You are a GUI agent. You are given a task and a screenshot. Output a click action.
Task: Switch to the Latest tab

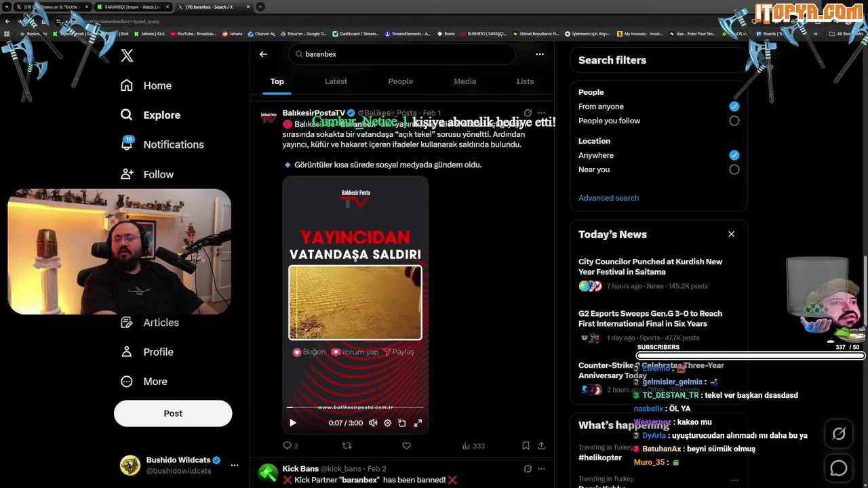point(336,81)
